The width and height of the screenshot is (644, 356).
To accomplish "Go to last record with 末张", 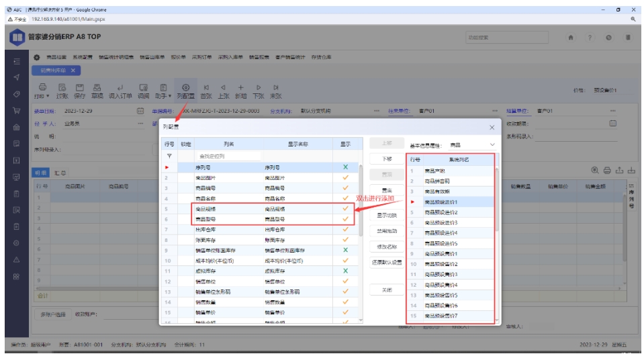I will [275, 87].
